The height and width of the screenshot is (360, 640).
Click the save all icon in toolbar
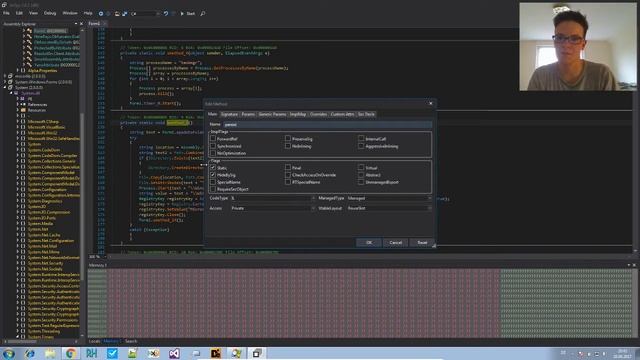coord(124,13)
